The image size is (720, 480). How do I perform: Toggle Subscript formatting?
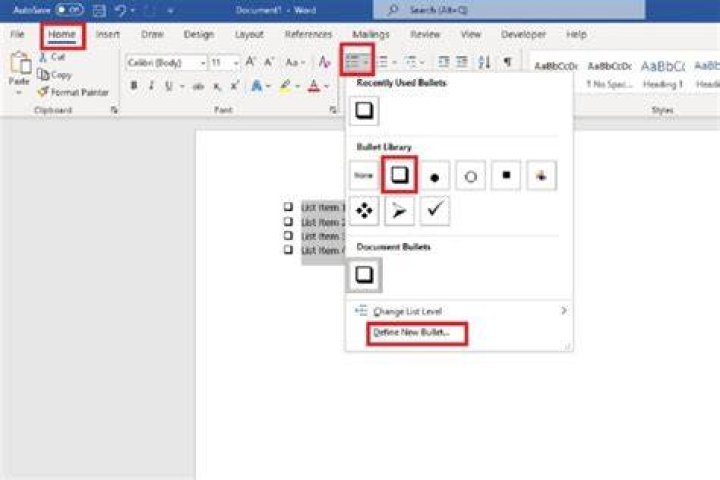tap(217, 86)
